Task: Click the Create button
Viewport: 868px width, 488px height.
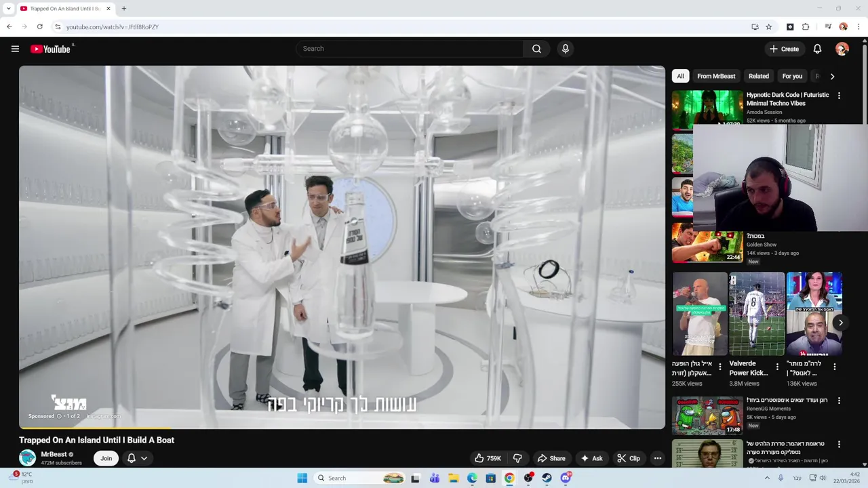Action: coord(784,49)
